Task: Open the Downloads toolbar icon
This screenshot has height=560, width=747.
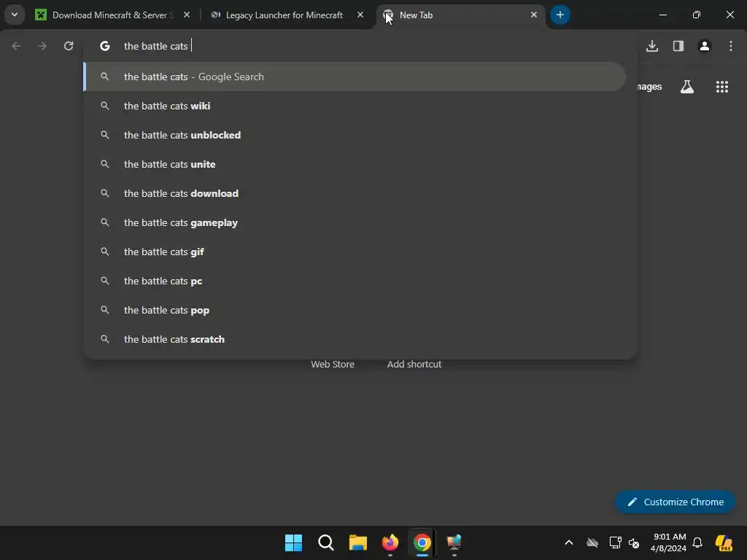Action: [x=651, y=46]
